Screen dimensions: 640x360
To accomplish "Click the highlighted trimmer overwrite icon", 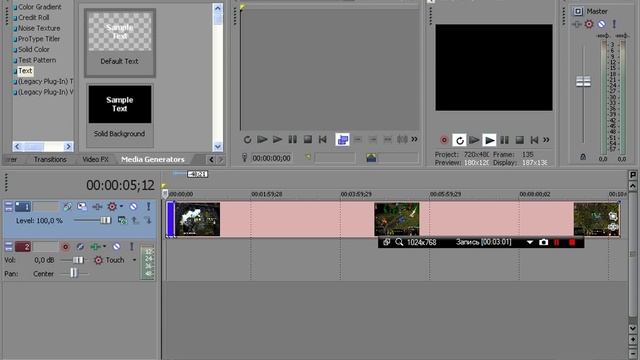I will coord(342,140).
